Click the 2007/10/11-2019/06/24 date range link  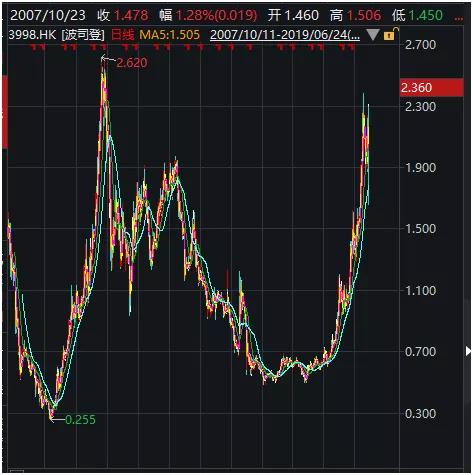pyautogui.click(x=285, y=35)
